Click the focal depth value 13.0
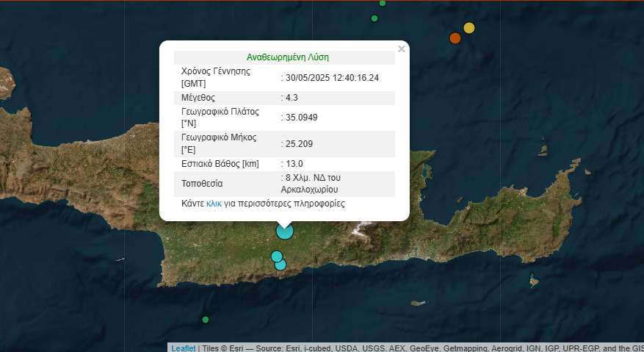Screen dimensions: 644x352 (294, 164)
